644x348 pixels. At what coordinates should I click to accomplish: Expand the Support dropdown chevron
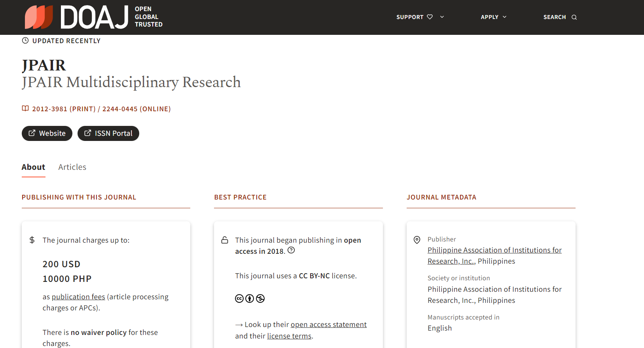442,17
